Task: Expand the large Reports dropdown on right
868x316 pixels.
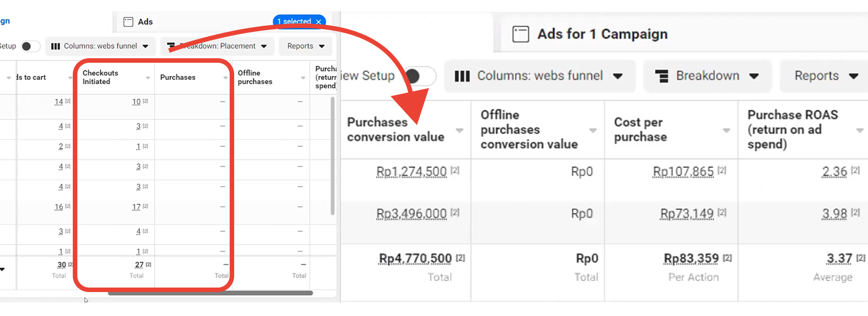Action: pos(826,76)
